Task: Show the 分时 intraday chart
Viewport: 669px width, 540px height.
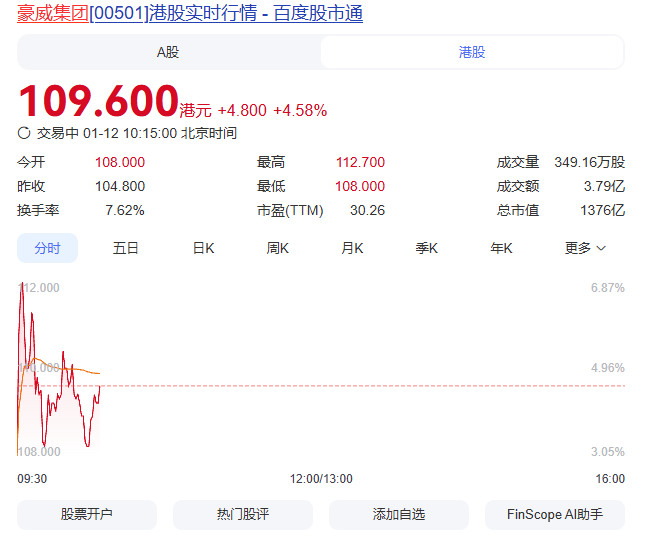Action: [x=47, y=248]
